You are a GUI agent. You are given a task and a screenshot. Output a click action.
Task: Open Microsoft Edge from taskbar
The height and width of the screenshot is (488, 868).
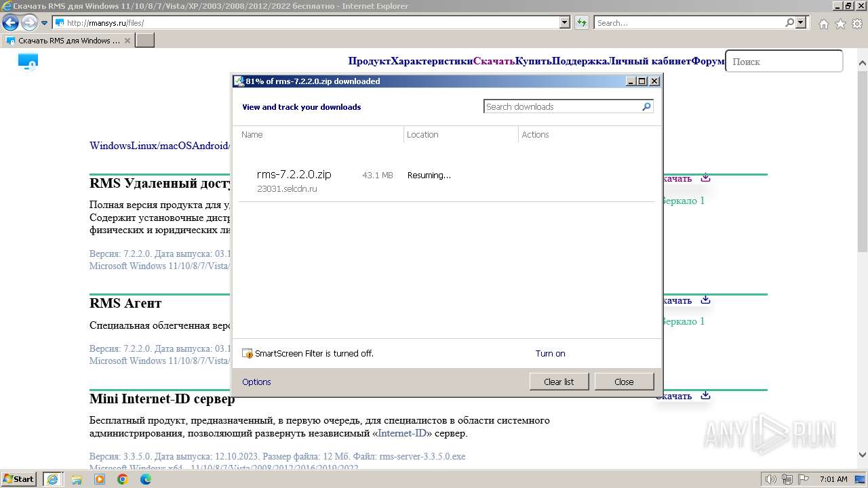point(145,479)
